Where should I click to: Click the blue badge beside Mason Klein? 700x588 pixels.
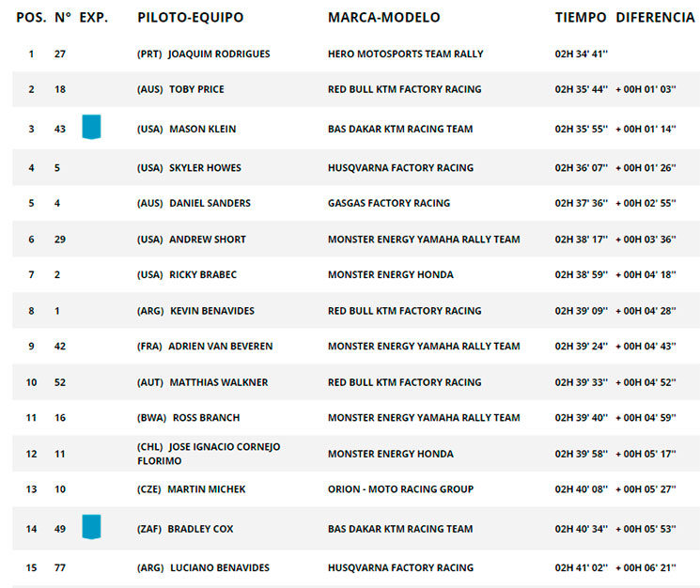coord(91,127)
